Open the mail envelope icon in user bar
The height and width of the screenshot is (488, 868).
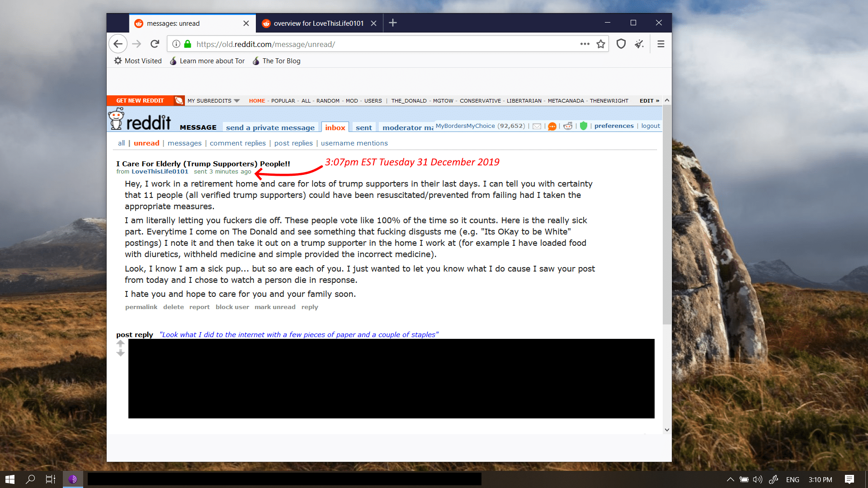[x=537, y=126]
